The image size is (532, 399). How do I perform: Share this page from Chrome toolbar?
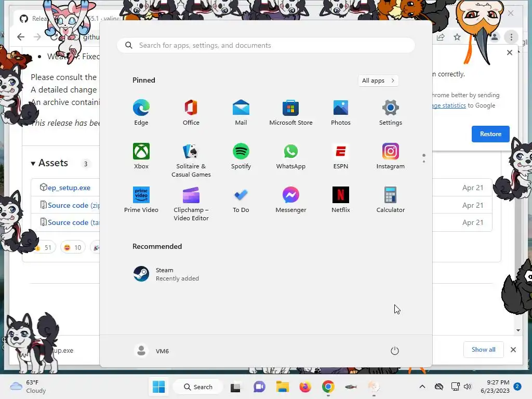441,37
